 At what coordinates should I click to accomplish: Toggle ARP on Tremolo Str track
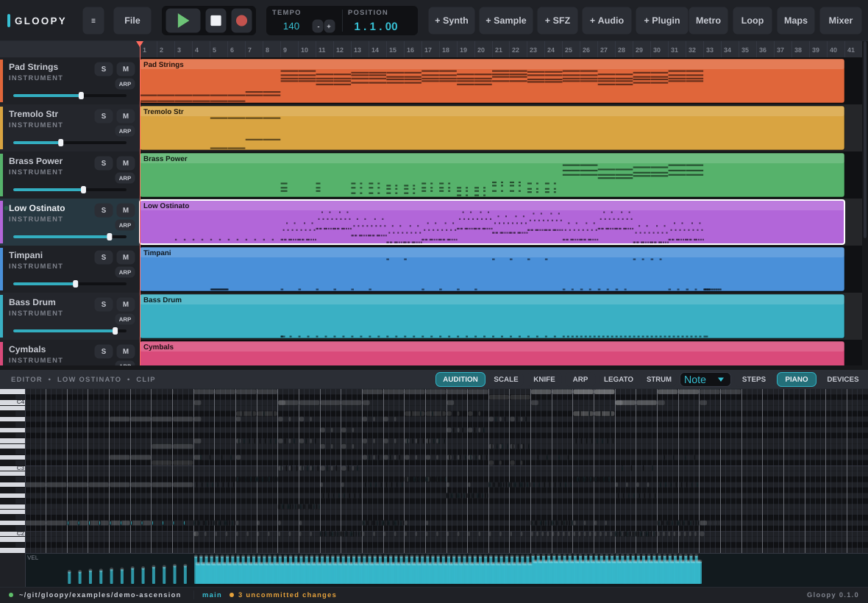click(x=125, y=131)
